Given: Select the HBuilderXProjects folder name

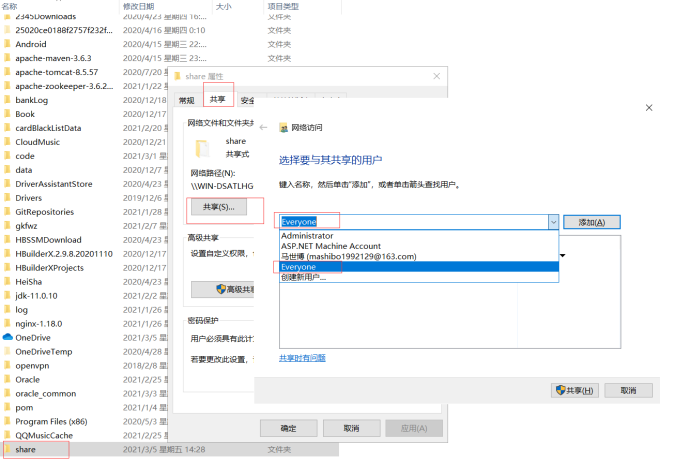Looking at the screenshot, I should point(49,268).
